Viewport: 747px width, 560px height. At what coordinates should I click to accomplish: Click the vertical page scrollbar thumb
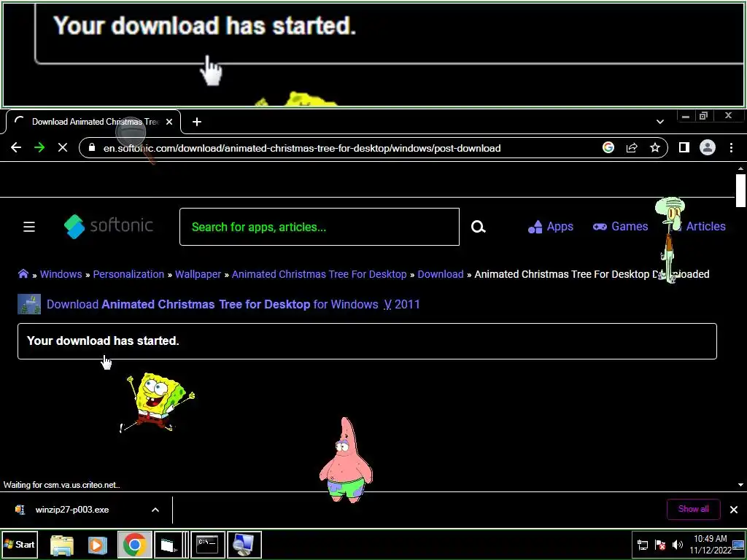[740, 190]
